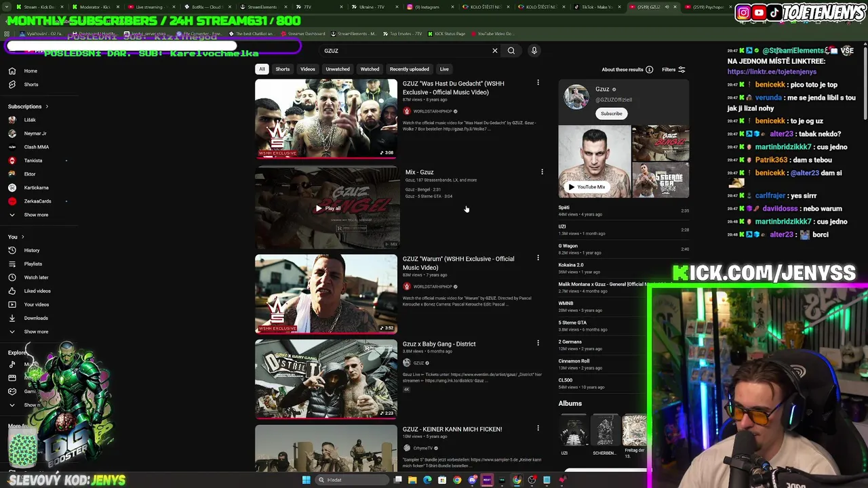Subscribe to the Gzuz channel

tap(611, 114)
